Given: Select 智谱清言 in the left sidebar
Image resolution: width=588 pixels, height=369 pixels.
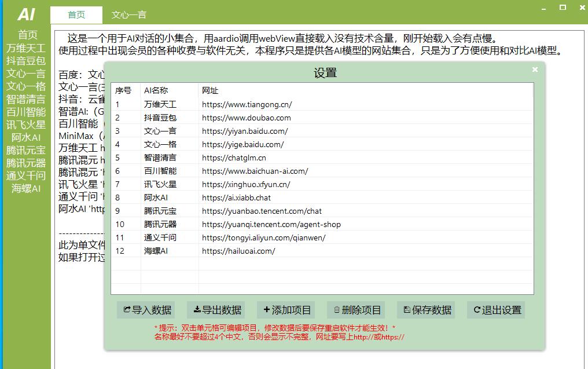Looking at the screenshot, I should pyautogui.click(x=25, y=99).
